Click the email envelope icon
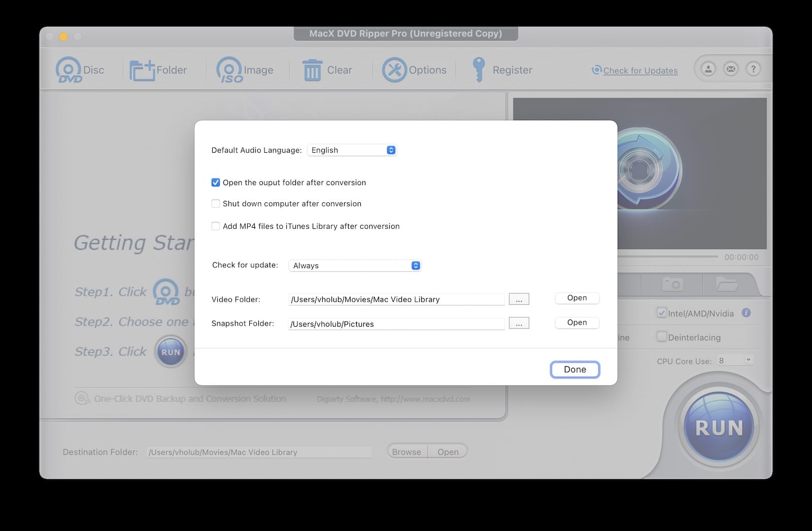Image resolution: width=812 pixels, height=531 pixels. pos(731,69)
